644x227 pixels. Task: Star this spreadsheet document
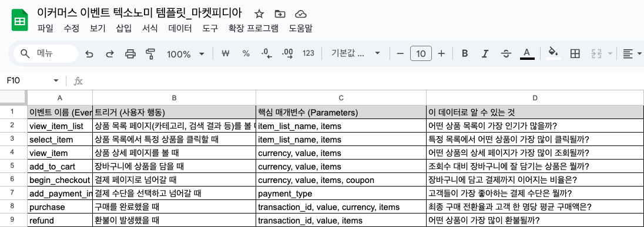259,14
